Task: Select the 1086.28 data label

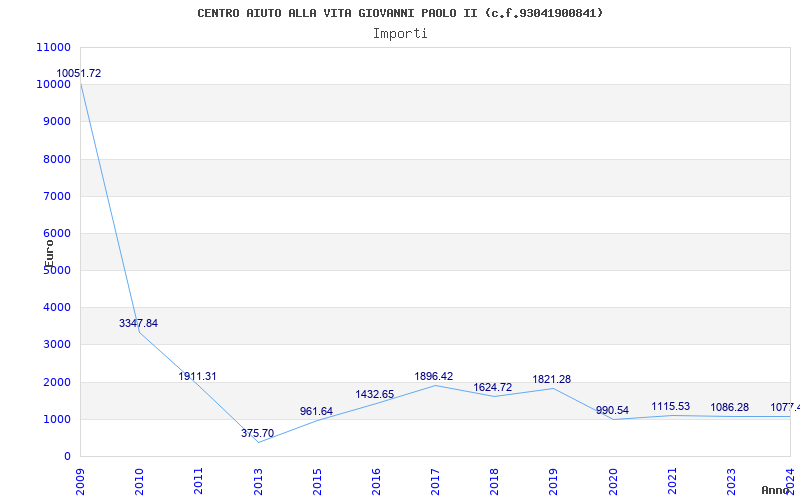Action: click(x=730, y=407)
